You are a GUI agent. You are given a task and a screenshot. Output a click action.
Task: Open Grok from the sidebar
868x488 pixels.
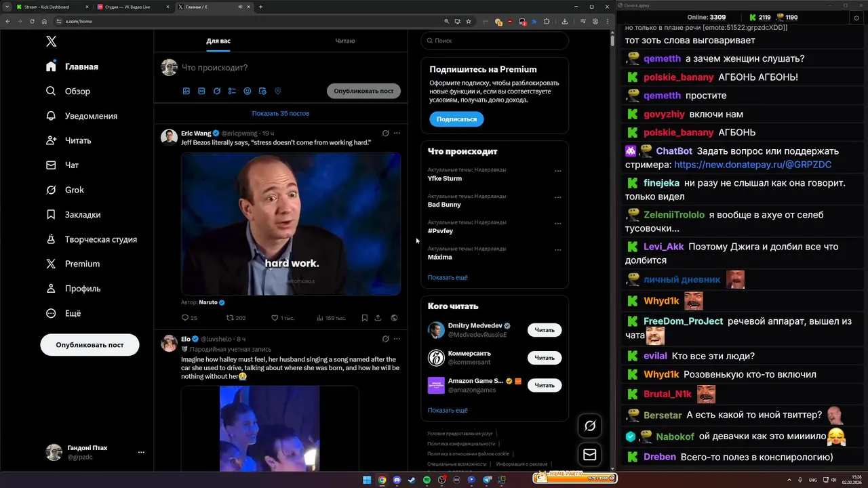(65, 190)
